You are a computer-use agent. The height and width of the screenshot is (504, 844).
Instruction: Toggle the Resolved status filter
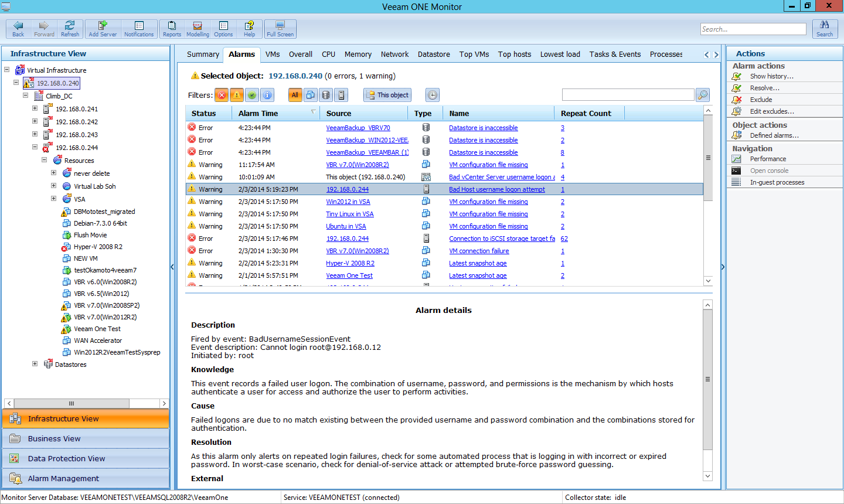pos(252,95)
